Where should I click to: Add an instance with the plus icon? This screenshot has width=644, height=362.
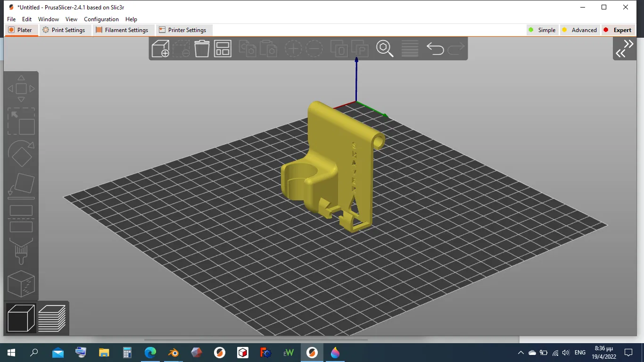tap(293, 49)
